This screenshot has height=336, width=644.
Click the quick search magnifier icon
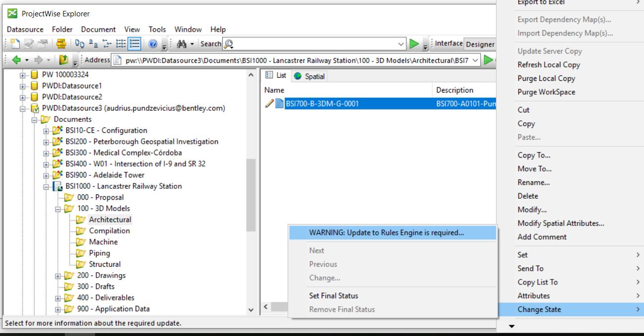click(x=229, y=44)
